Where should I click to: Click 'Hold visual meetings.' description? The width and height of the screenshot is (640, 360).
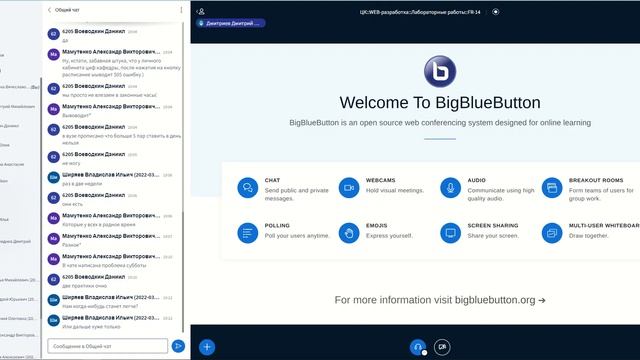click(395, 191)
